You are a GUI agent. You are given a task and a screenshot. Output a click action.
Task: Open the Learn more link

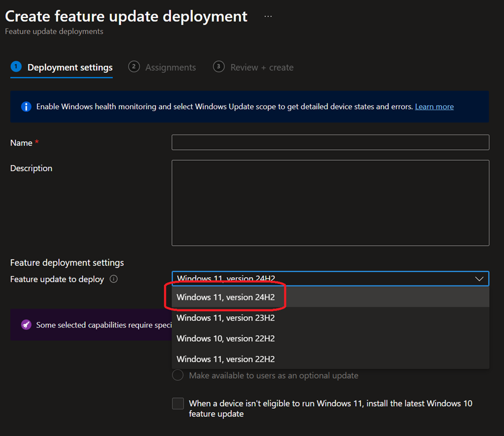434,107
